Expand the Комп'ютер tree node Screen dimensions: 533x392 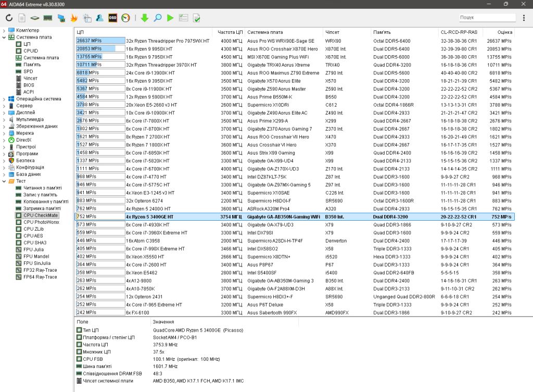tap(4, 30)
